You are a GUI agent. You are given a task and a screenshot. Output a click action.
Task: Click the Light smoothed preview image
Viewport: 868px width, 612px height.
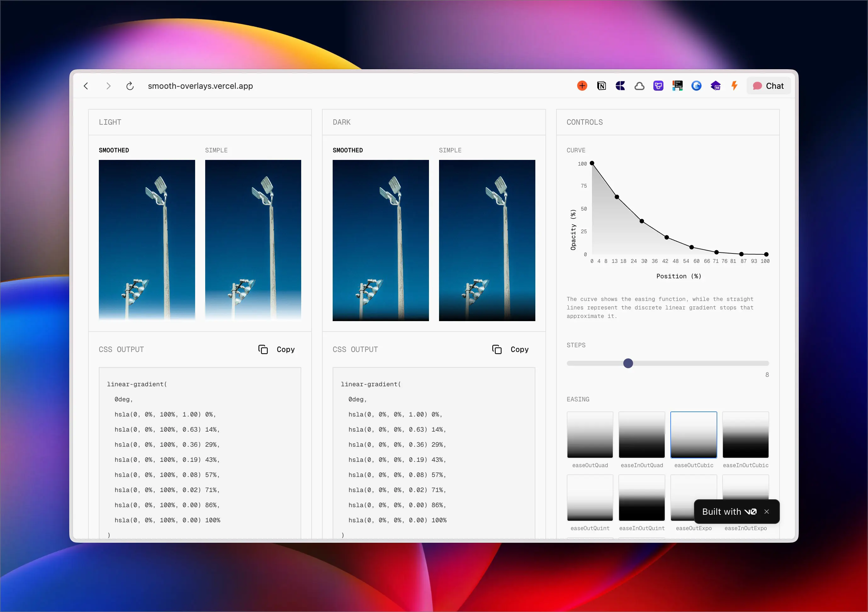[147, 240]
